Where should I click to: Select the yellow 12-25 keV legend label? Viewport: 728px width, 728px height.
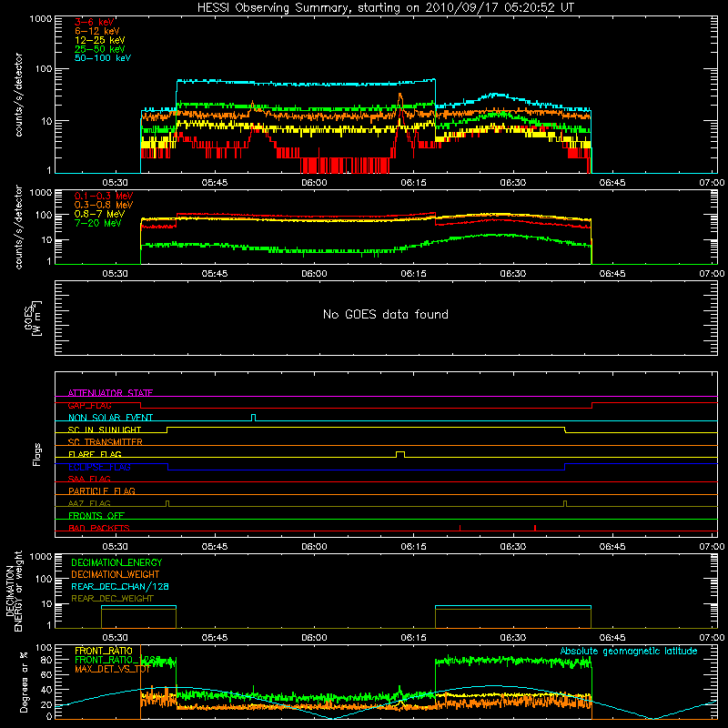pos(100,40)
